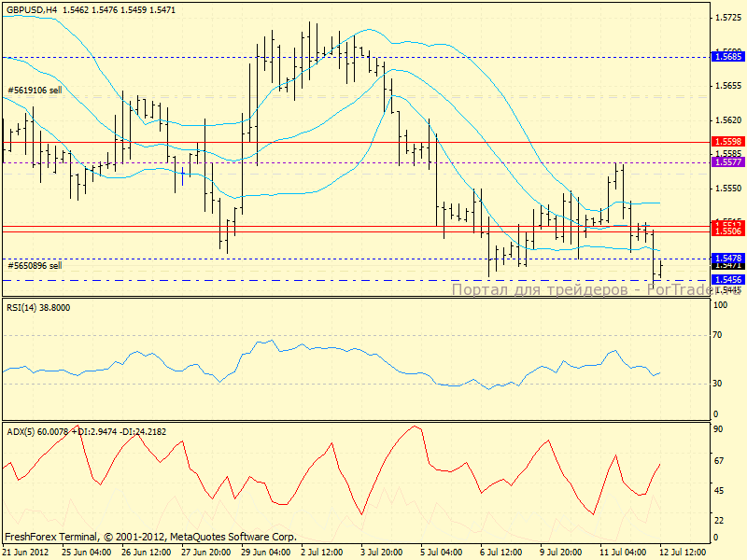747x560 pixels.
Task: Click the 1.5725 value on price scale
Action: [x=727, y=18]
